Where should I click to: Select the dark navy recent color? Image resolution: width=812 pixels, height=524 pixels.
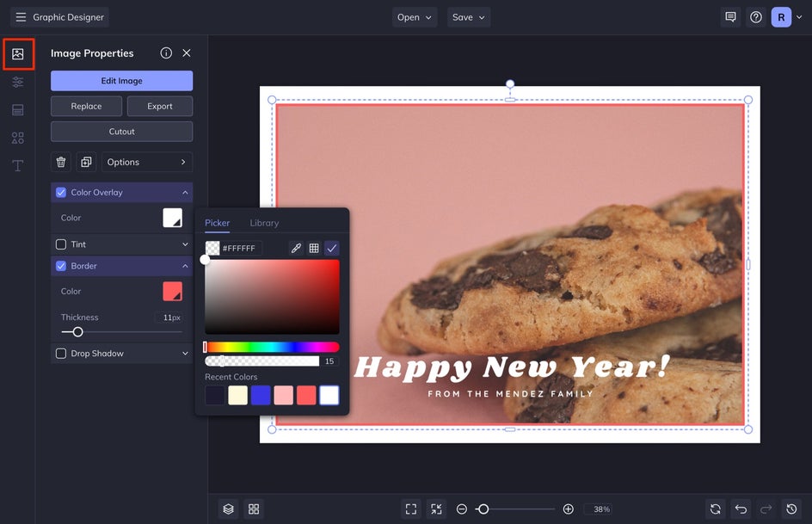pos(215,395)
